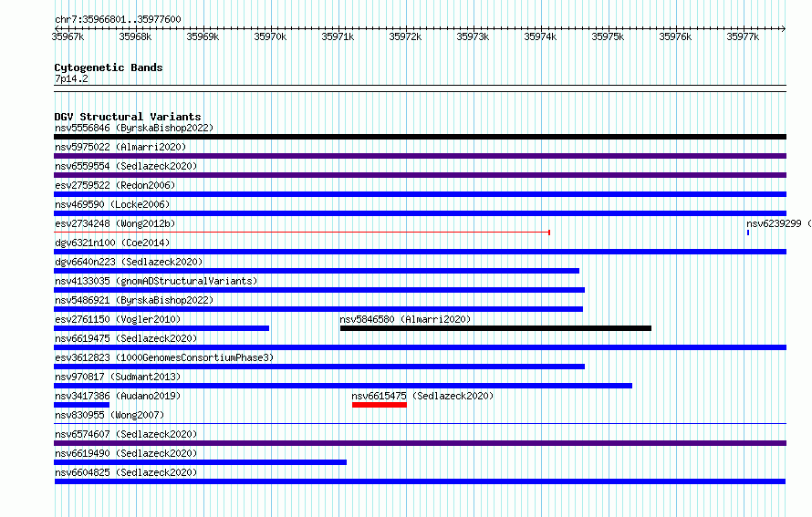Screen dimensions: 812x517
Task: Click the short blue bar under esv2761150
Action: [x=161, y=328]
